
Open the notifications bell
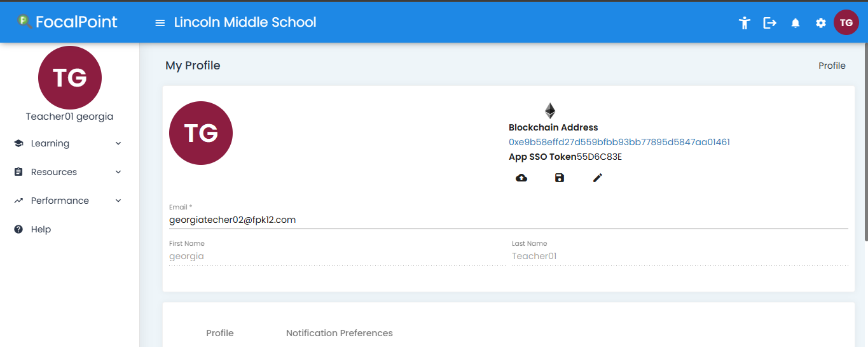[796, 23]
